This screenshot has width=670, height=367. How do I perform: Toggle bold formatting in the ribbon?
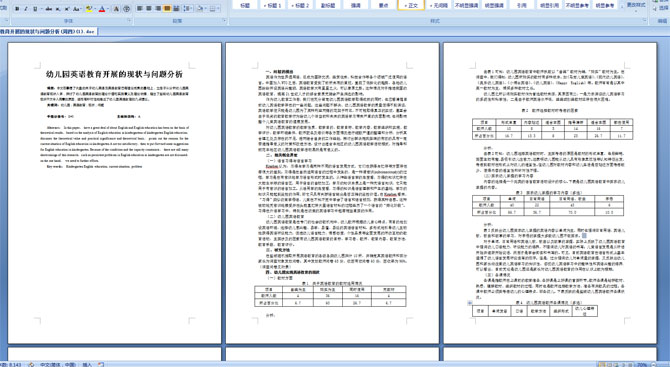point(17,9)
